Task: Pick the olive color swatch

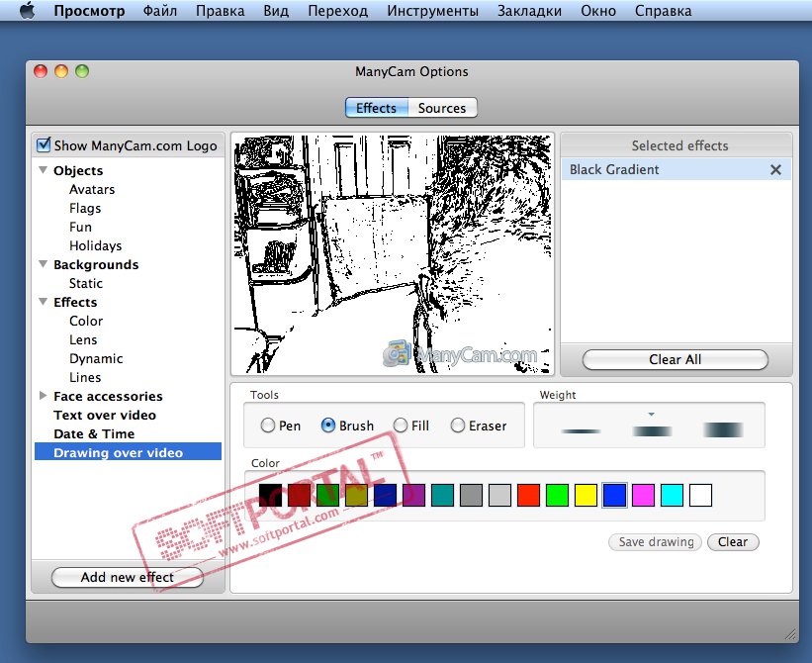Action: pyautogui.click(x=356, y=495)
